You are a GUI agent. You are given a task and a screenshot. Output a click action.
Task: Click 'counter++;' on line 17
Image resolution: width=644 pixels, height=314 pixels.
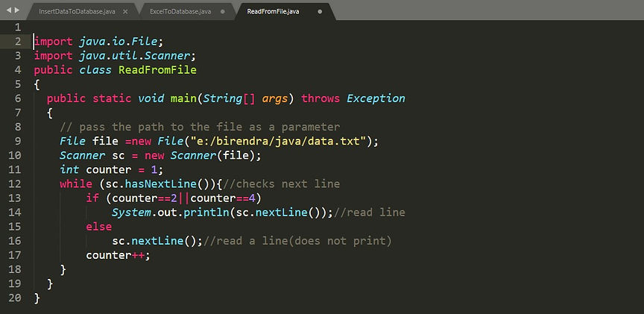pyautogui.click(x=119, y=255)
